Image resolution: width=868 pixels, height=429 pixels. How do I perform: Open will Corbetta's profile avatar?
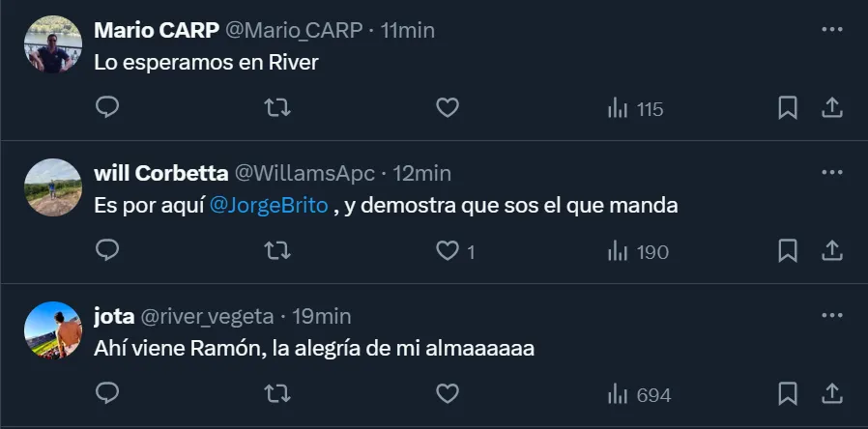52,187
